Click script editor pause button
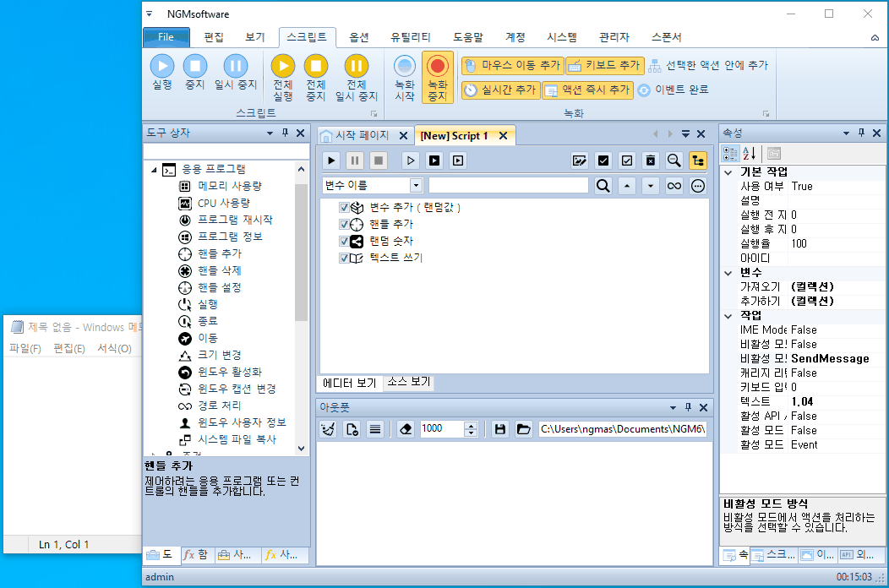 point(355,161)
